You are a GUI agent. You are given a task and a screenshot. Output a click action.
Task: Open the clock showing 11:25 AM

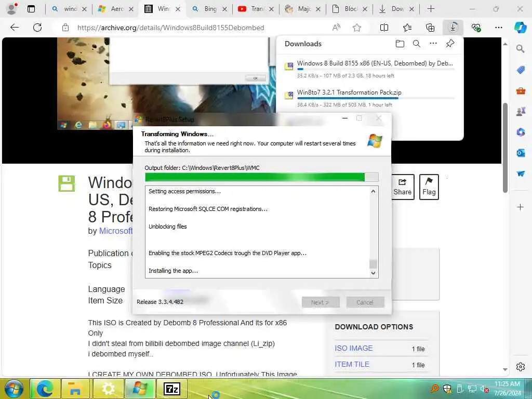(507, 389)
